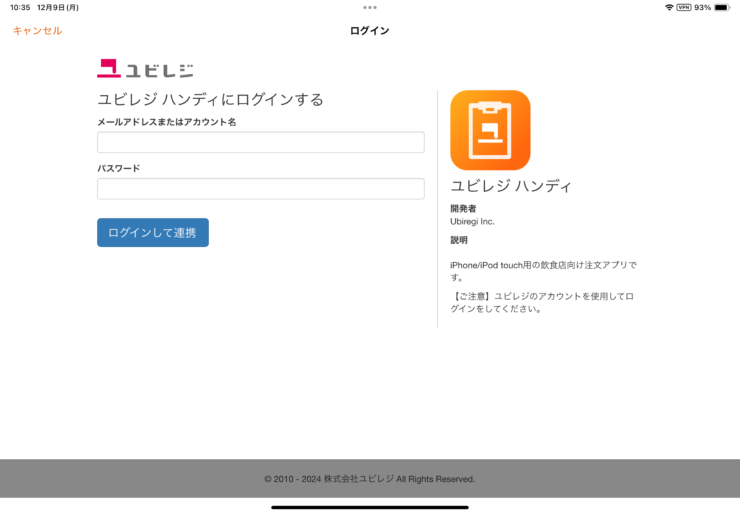The image size is (740, 514).
Task: Click the メールアドレスまたはアカウント名 label
Action: (167, 122)
